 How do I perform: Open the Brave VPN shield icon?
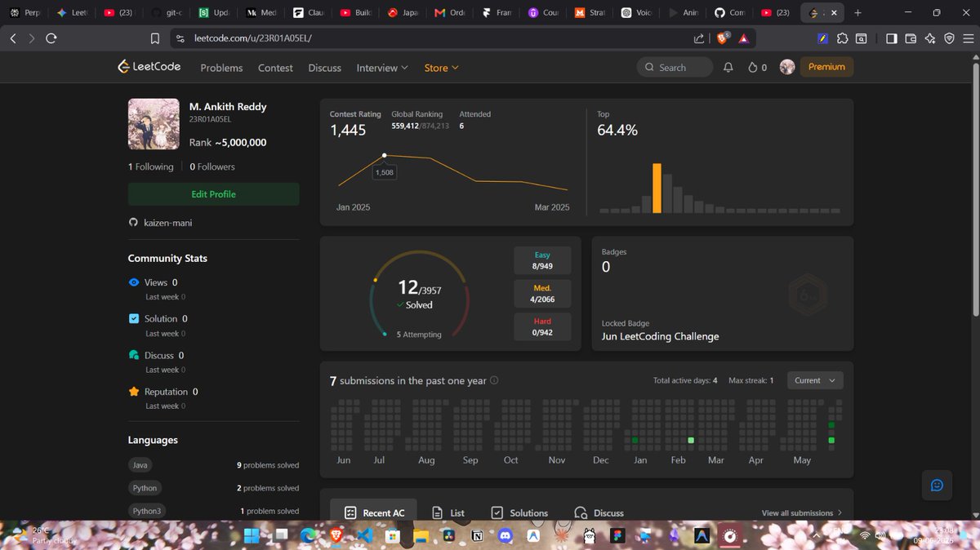coord(949,38)
